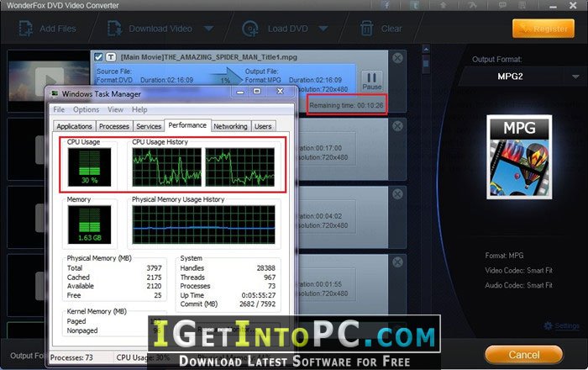This screenshot has width=588, height=370.
Task: Click the tools icon in WonderFox title bar
Action: (472, 5)
